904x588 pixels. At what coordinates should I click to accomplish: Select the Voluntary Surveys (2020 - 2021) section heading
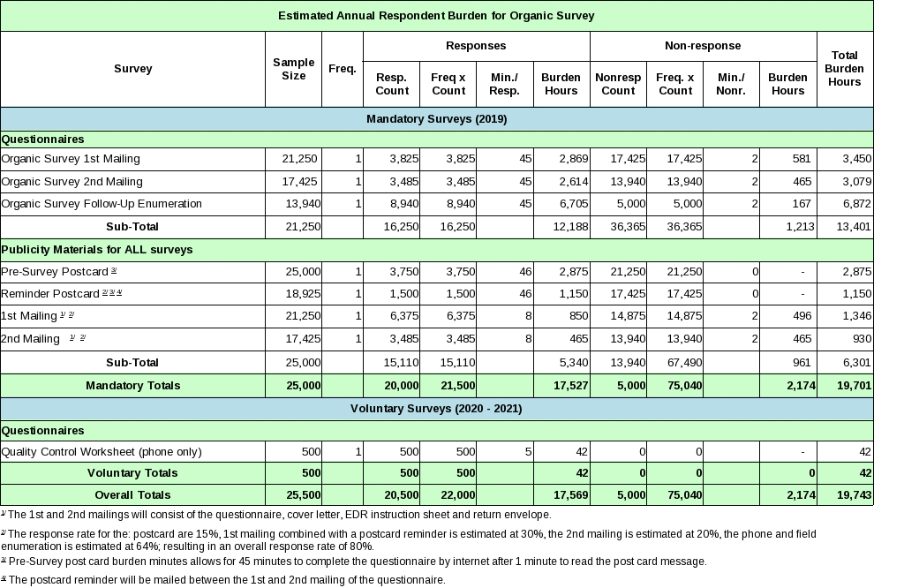(x=436, y=409)
